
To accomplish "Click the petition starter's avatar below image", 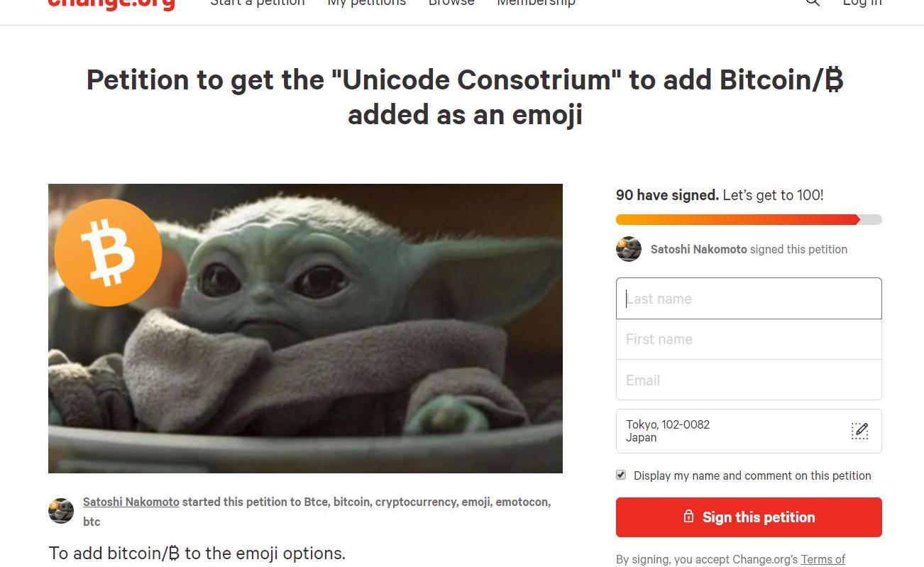I will pyautogui.click(x=61, y=510).
